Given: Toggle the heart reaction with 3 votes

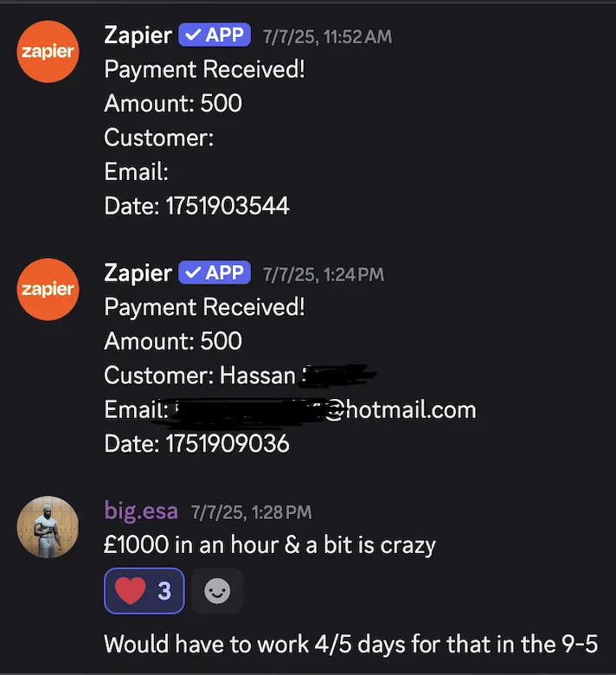Looking at the screenshot, I should pyautogui.click(x=144, y=590).
